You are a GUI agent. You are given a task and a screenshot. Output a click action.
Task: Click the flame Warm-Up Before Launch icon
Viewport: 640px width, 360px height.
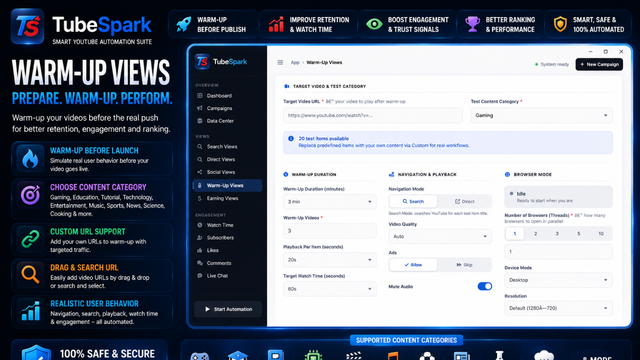click(x=30, y=158)
